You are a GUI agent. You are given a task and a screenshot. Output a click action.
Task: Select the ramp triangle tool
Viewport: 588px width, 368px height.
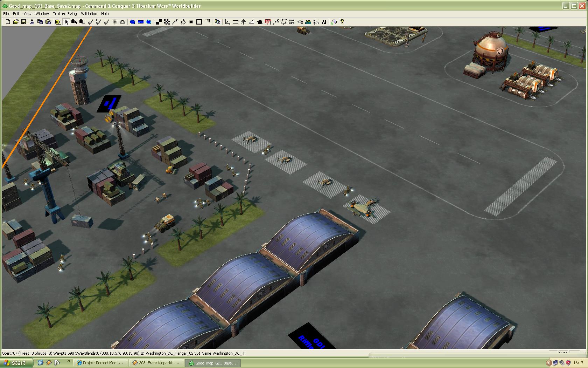252,22
